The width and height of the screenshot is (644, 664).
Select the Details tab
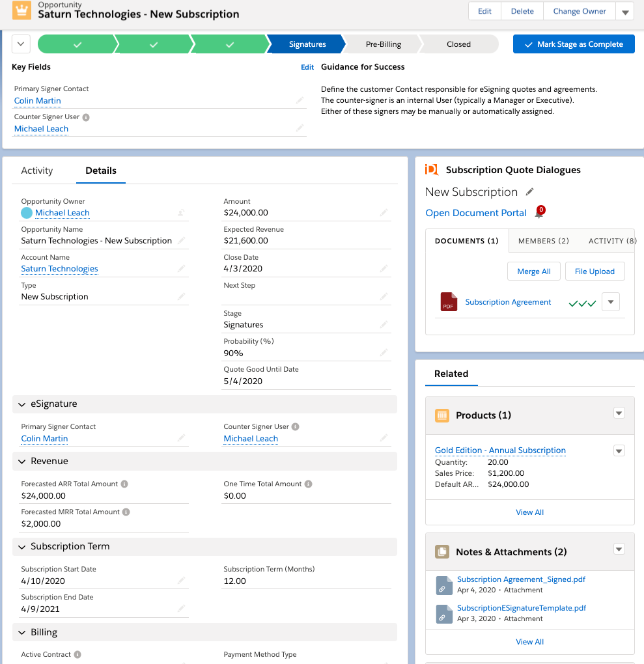[101, 171]
